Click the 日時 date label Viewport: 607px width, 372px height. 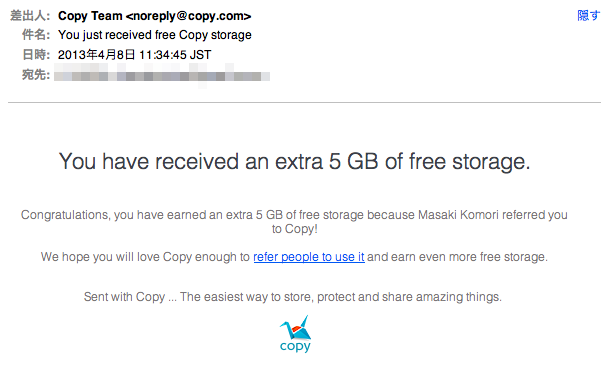coord(36,55)
